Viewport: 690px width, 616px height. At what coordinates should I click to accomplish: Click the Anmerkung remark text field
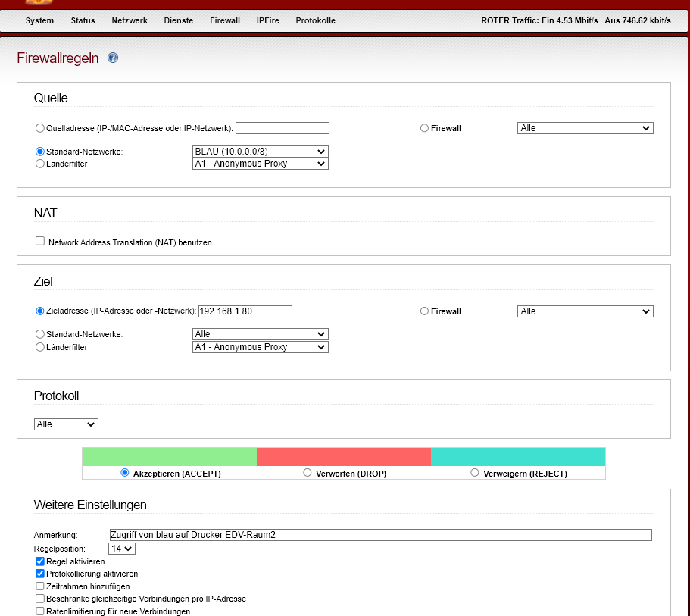click(380, 535)
